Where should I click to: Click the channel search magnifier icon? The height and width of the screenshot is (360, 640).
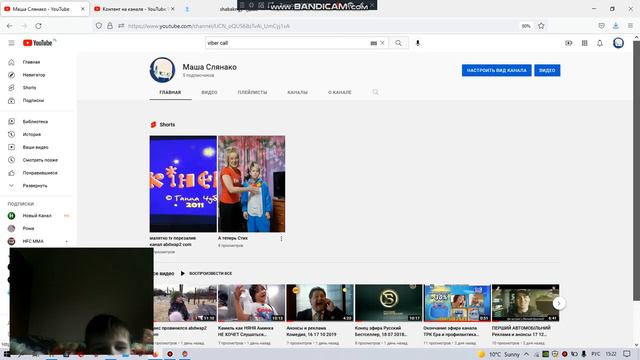(x=376, y=92)
